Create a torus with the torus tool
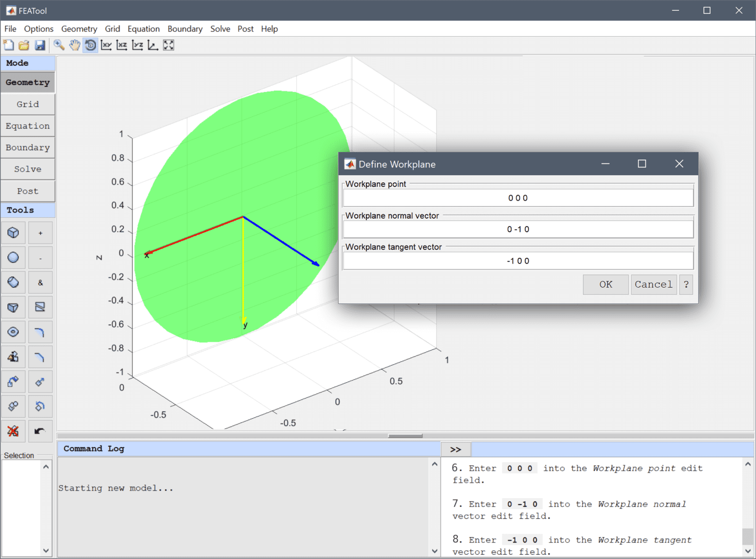This screenshot has height=559, width=756. coord(13,332)
